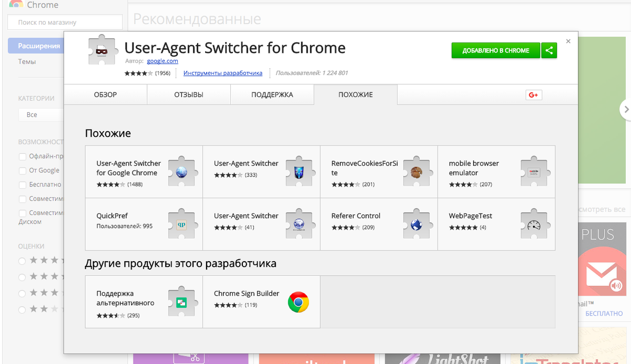Close the extension details dialog

tap(568, 41)
